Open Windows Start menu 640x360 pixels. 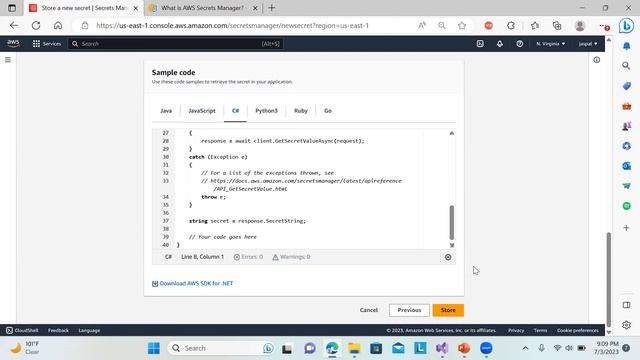pos(154,348)
